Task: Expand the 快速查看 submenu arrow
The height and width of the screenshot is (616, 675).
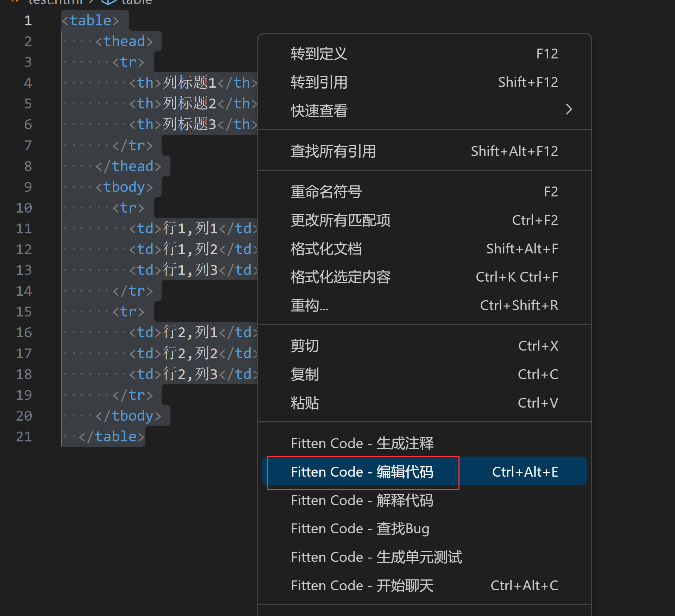Action: (x=569, y=110)
